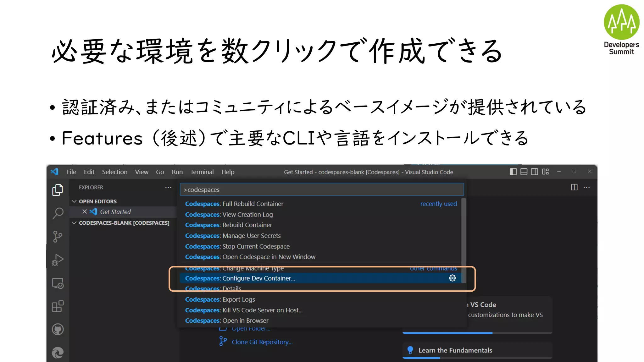The height and width of the screenshot is (362, 644).
Task: Select Codespaces: Manage User Secrets
Action: pyautogui.click(x=321, y=236)
